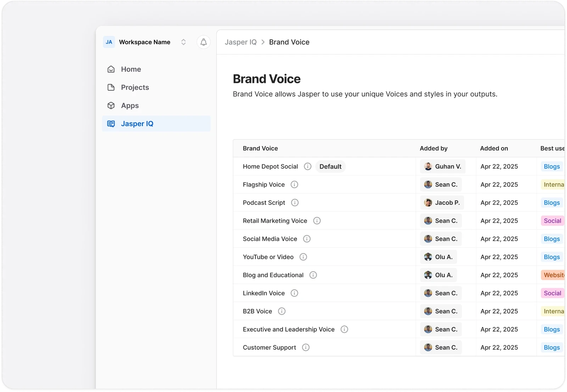
Task: Open the Podcast Script row name
Action: tap(264, 203)
